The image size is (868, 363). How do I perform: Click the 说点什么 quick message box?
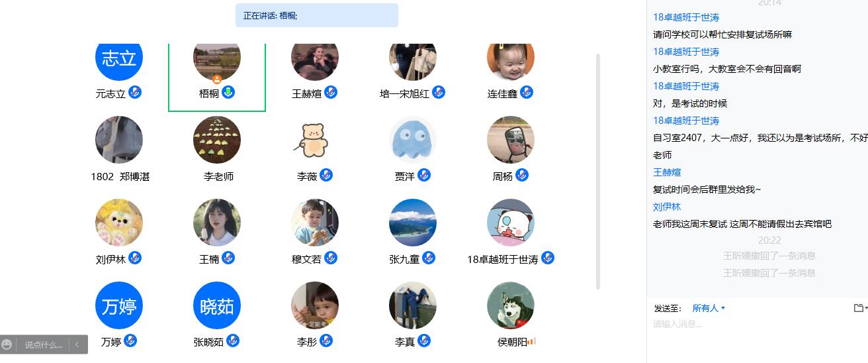coord(44,344)
